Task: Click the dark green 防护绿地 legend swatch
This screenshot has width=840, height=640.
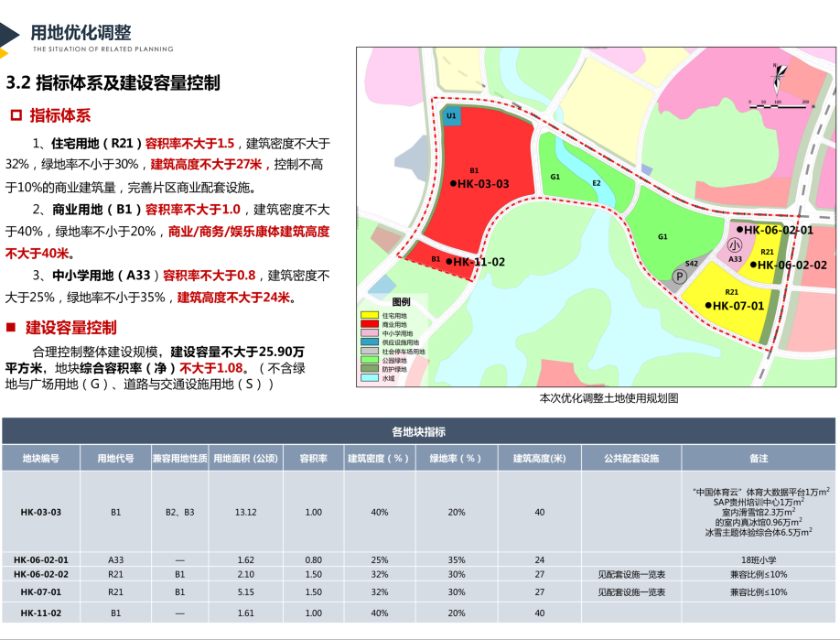Action: click(x=370, y=369)
